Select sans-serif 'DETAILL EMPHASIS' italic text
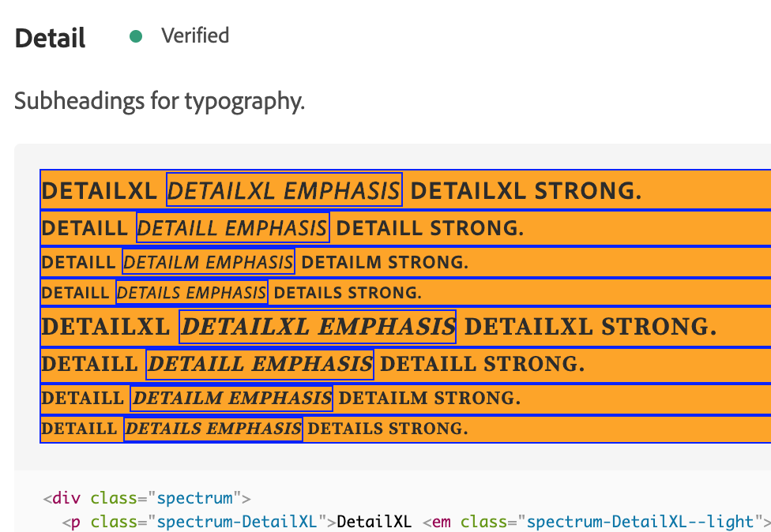This screenshot has height=532, width=771. pos(232,227)
